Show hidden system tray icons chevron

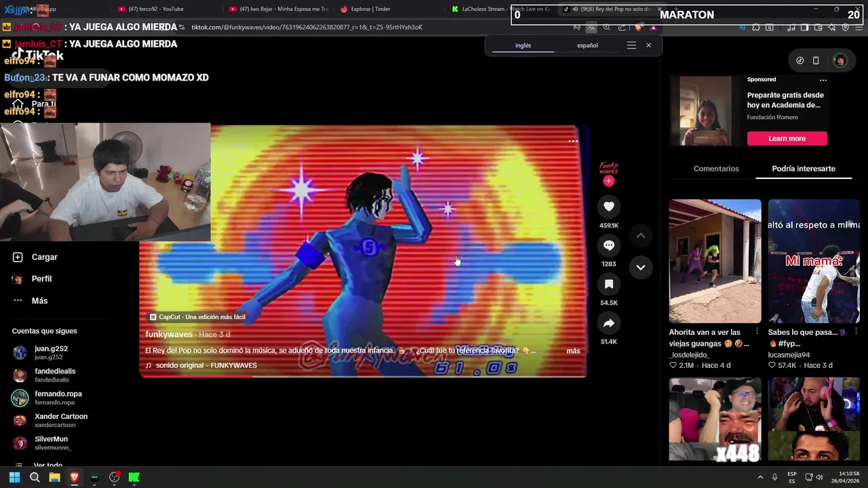(759, 477)
